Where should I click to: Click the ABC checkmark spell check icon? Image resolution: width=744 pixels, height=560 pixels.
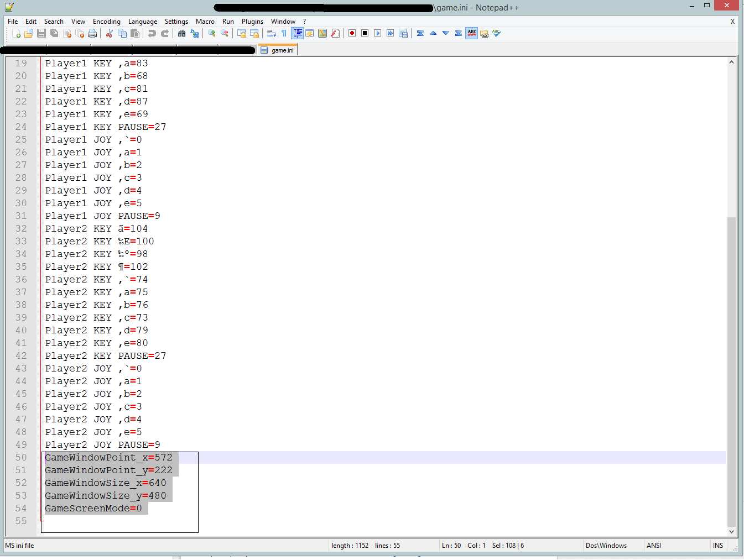(497, 34)
